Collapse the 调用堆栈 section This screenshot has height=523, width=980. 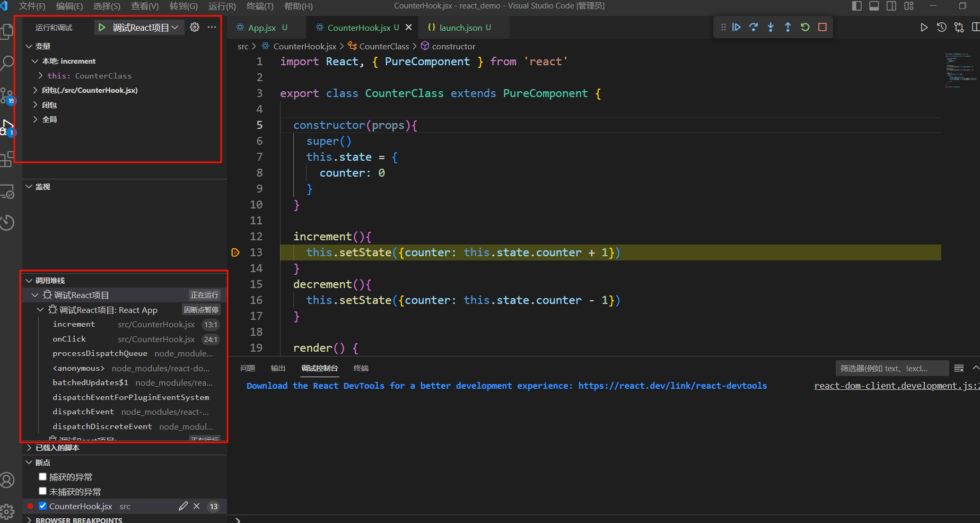[29, 280]
